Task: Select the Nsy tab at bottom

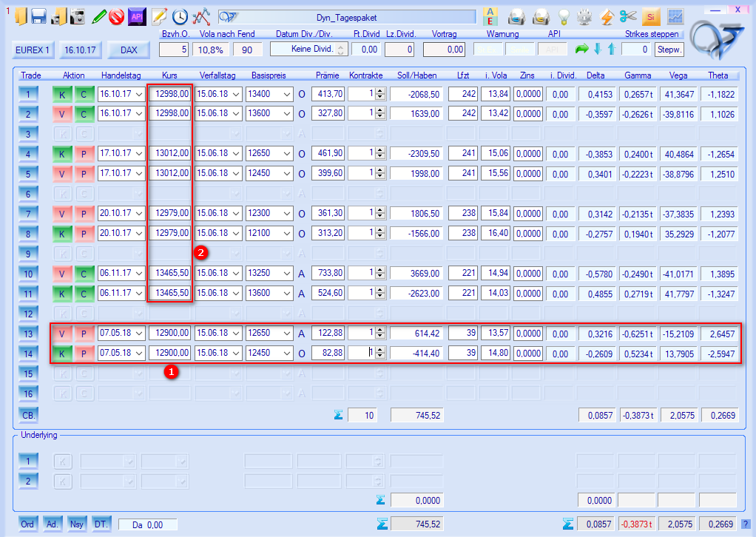Action: click(77, 524)
